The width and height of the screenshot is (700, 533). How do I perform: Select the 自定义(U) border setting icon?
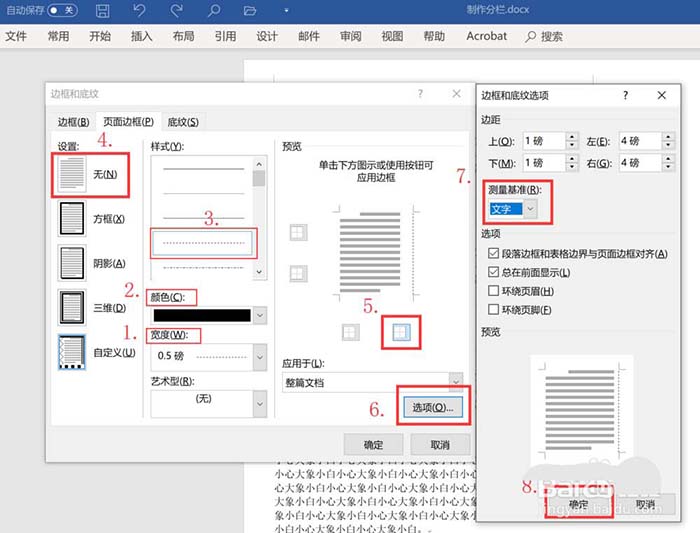71,352
